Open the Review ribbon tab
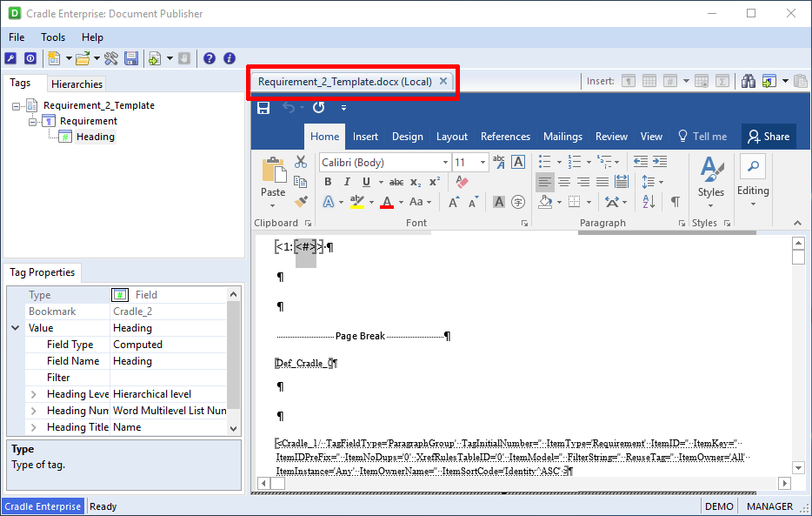 611,137
